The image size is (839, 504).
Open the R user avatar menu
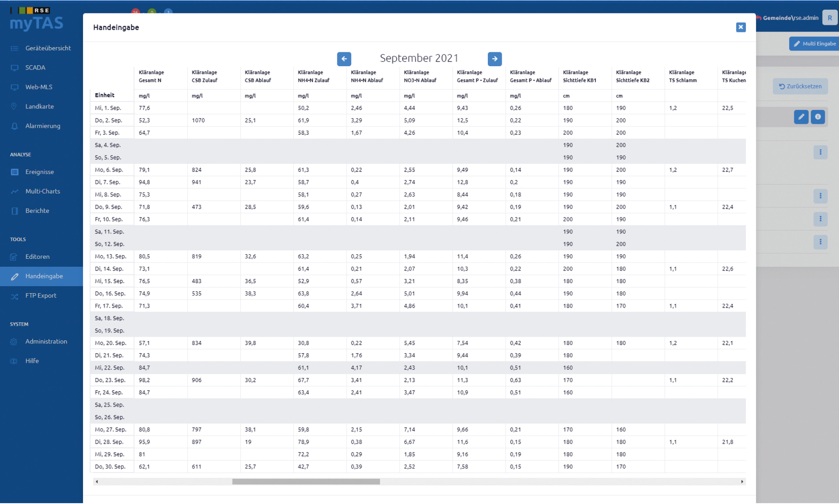[829, 18]
